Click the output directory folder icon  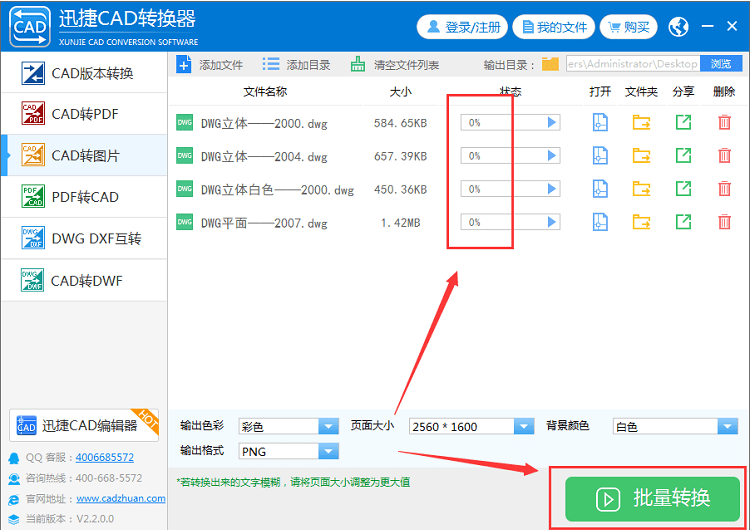tap(550, 64)
